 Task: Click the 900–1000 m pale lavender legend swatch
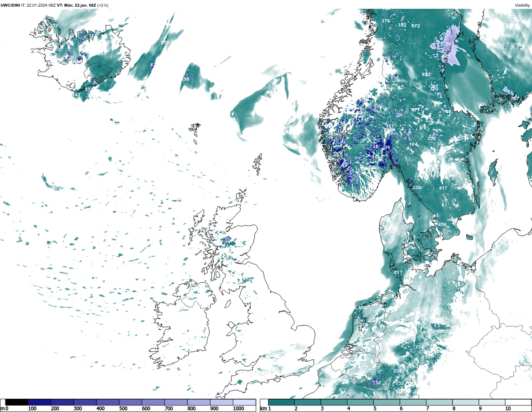point(222,402)
